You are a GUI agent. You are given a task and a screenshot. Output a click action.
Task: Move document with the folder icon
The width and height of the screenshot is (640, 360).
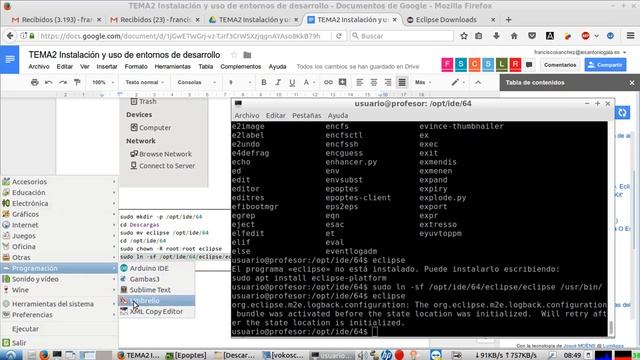click(247, 55)
